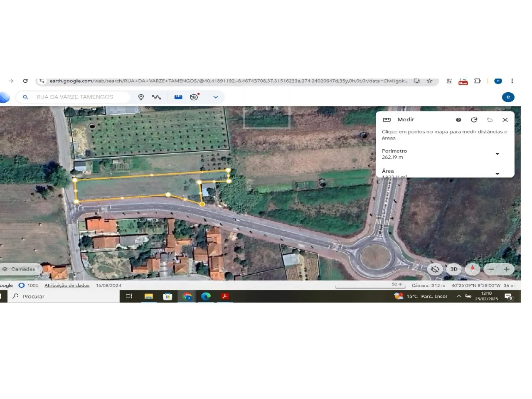Bookmark this page with the star icon
Viewport: 532px width, 399px height.
pyautogui.click(x=429, y=81)
